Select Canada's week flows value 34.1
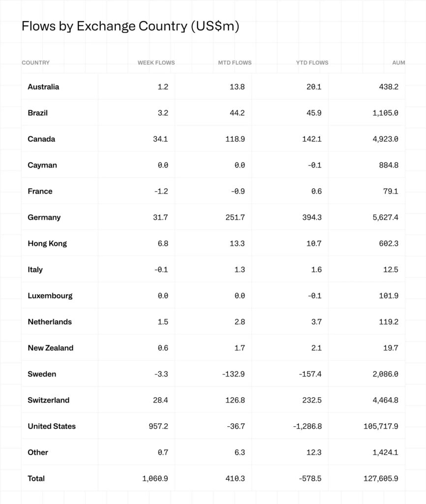 coord(160,139)
